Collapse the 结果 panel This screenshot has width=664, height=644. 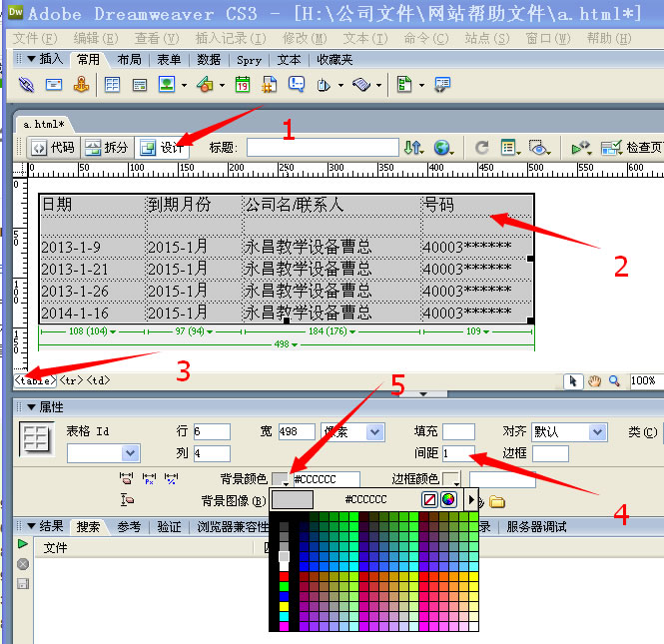tap(31, 526)
